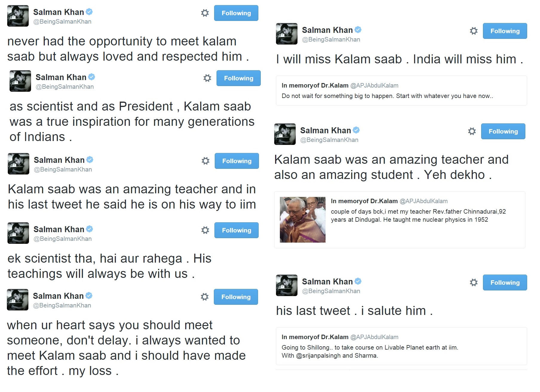Click the gear icon on the "when ur heart says" tweet

[204, 297]
